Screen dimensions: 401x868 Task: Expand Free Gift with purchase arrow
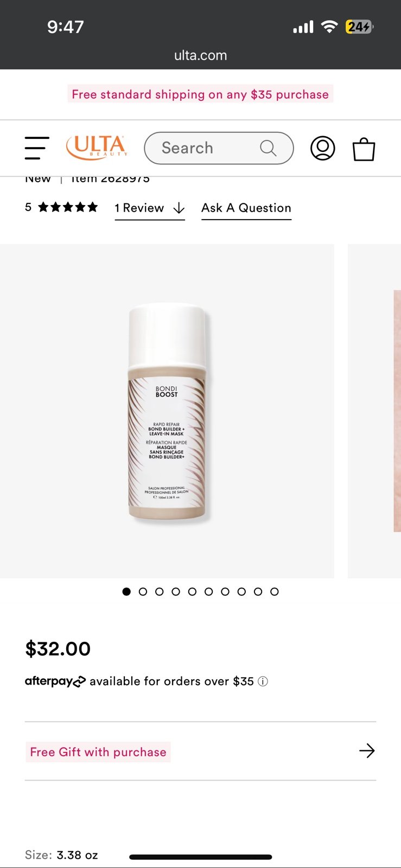[367, 751]
